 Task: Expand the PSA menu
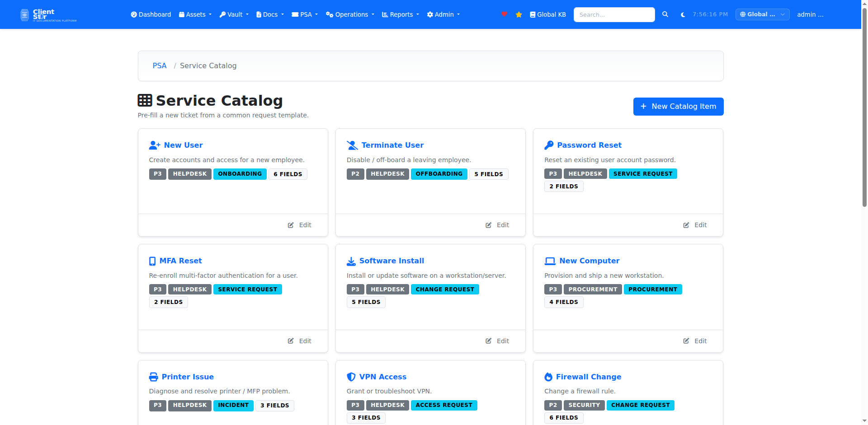click(305, 14)
